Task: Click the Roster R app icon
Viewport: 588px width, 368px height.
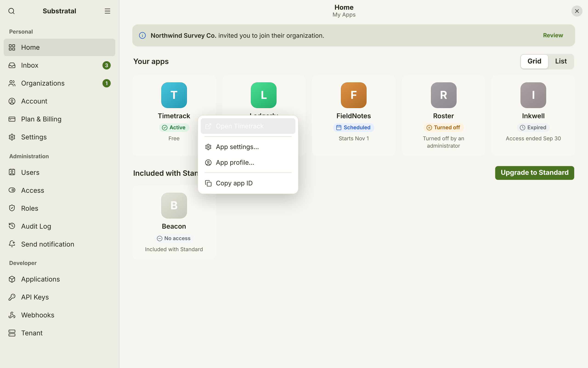Action: [444, 95]
